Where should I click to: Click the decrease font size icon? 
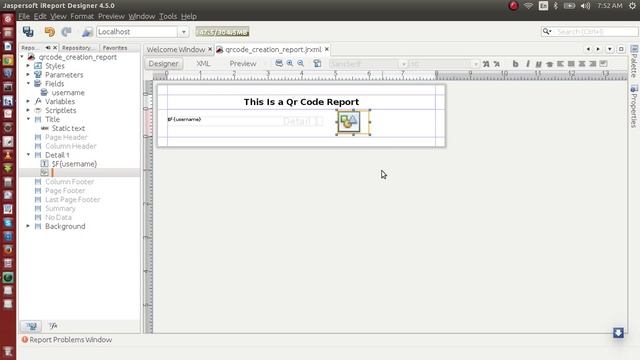pos(496,64)
